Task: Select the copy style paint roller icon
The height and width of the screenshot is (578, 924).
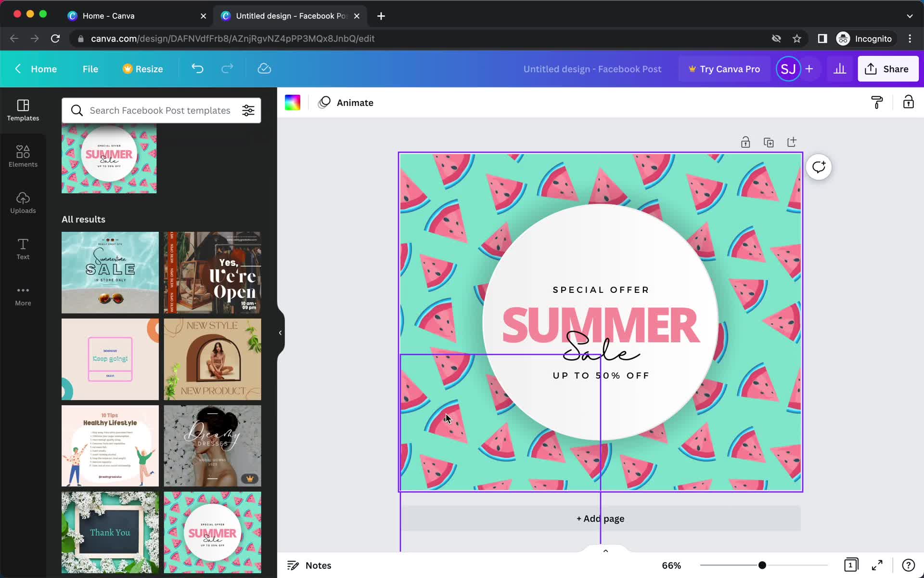Action: tap(877, 103)
